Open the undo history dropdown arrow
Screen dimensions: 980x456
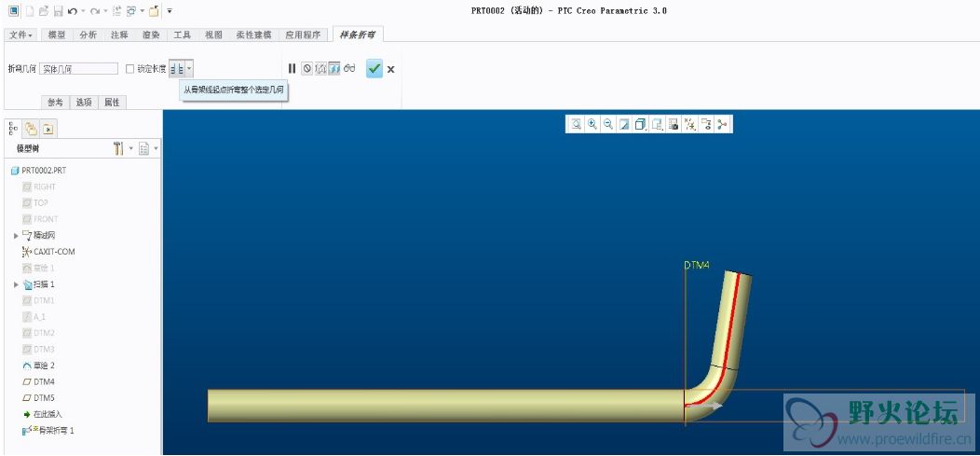coord(83,11)
